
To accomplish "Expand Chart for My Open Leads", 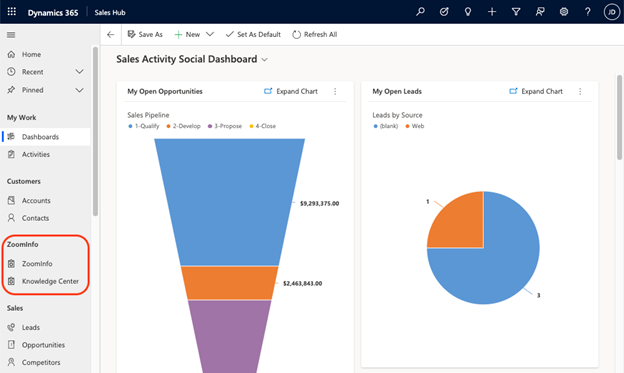I will tap(536, 92).
